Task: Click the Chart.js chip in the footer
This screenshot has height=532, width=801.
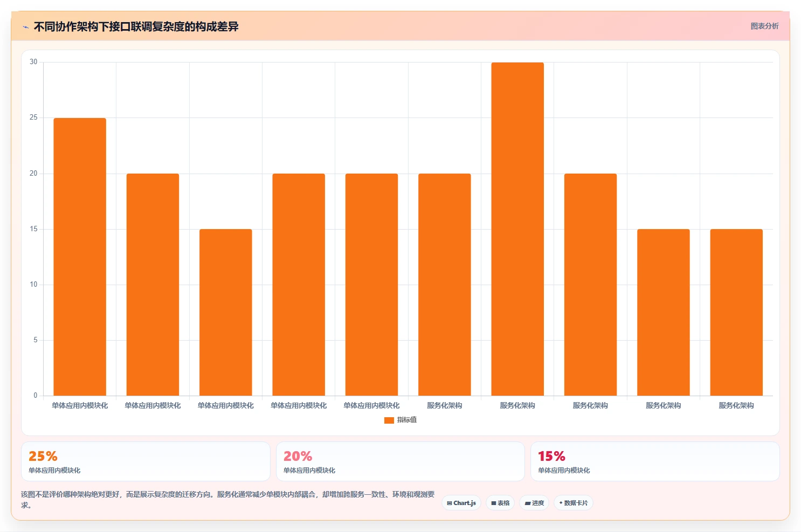Action: 461,503
